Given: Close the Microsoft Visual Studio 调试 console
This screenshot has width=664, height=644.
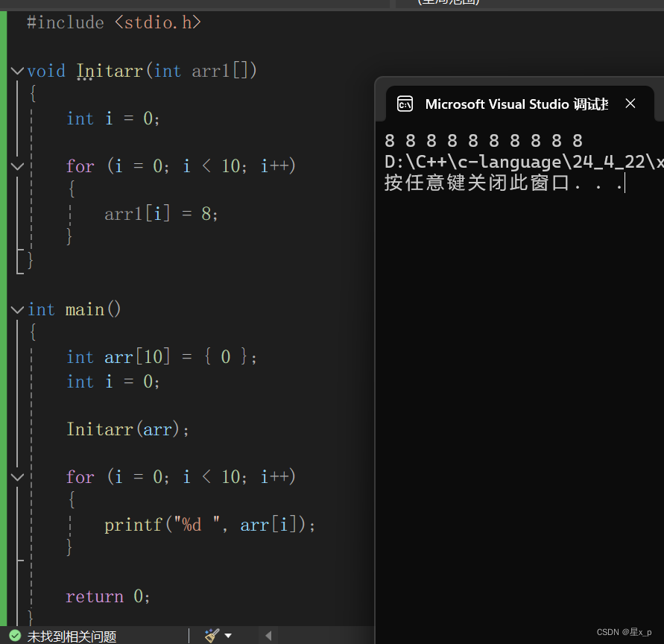Looking at the screenshot, I should click(x=630, y=104).
